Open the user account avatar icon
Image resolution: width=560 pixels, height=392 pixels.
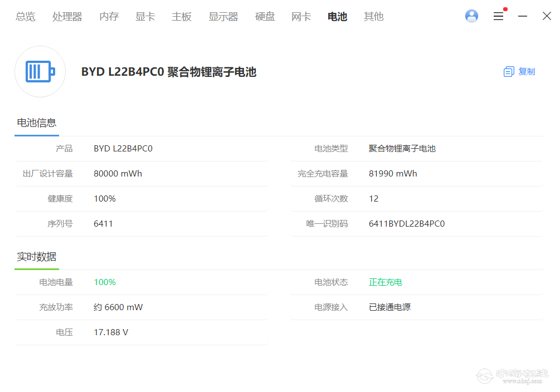click(471, 16)
